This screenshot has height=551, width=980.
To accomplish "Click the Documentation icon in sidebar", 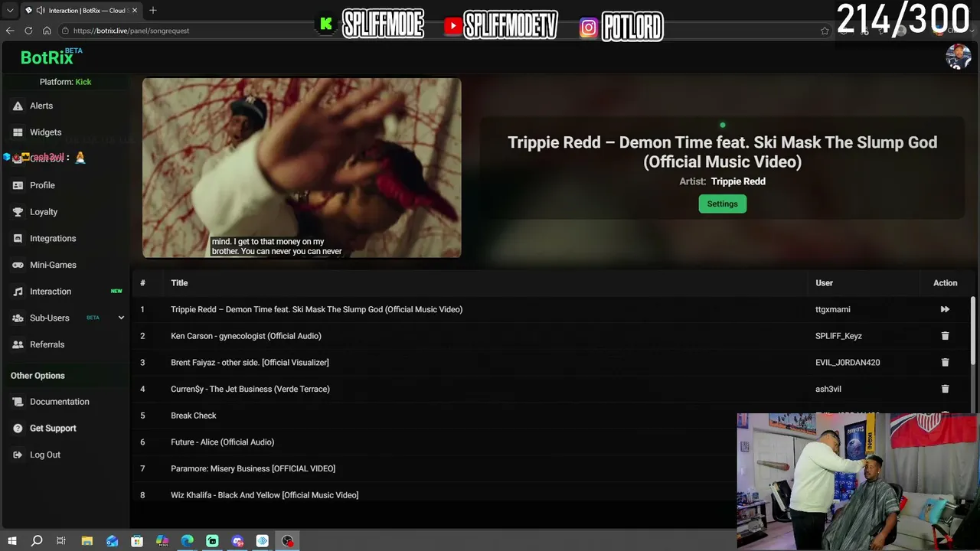I will [18, 402].
